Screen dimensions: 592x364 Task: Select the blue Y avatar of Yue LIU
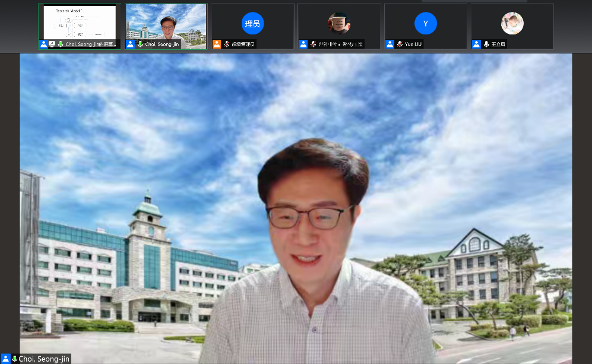[x=425, y=24]
